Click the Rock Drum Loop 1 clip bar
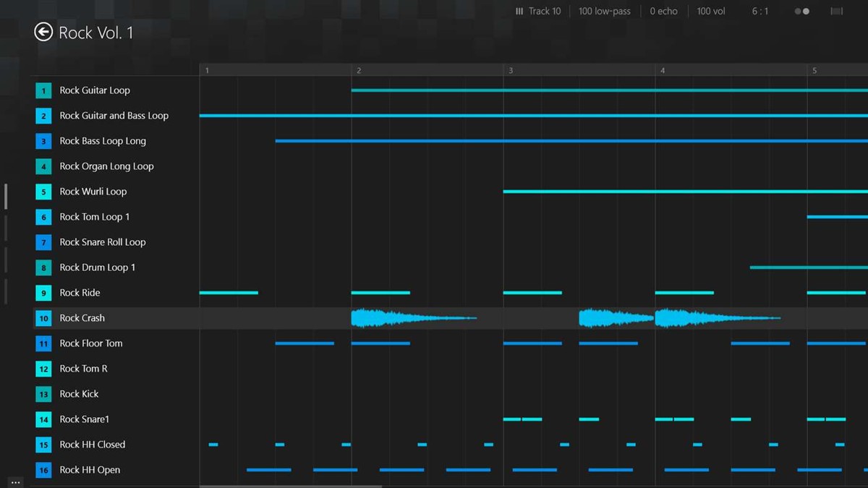The image size is (868, 488). [807, 267]
